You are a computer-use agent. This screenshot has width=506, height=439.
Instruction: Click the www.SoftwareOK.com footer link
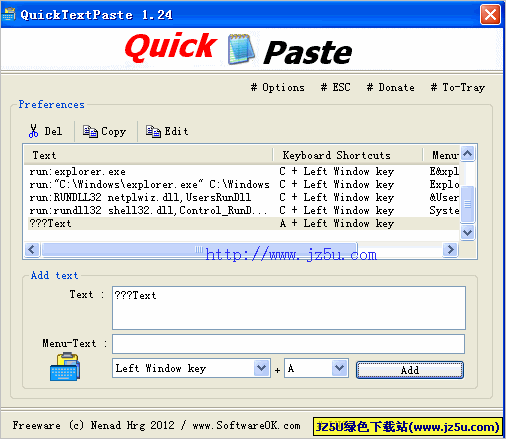click(x=246, y=425)
